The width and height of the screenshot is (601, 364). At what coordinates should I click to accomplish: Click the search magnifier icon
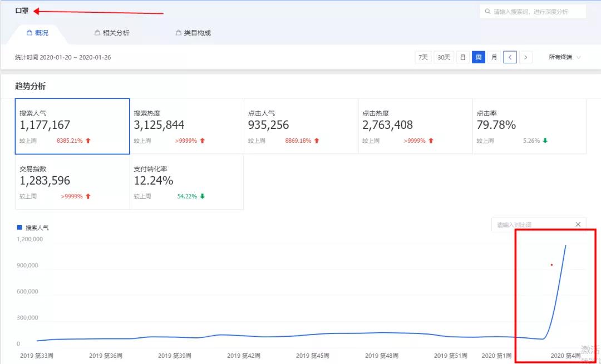[488, 12]
